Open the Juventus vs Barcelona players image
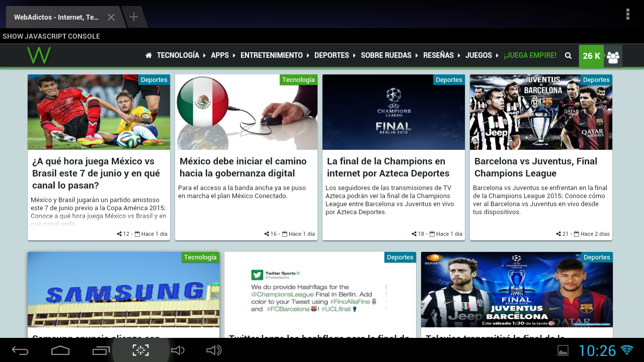 click(541, 112)
